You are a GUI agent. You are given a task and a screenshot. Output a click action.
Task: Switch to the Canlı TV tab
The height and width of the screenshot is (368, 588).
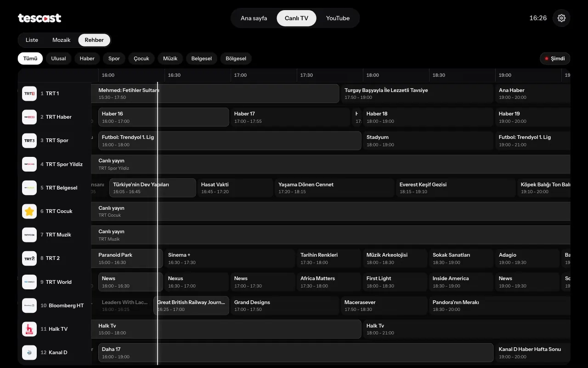(x=296, y=18)
